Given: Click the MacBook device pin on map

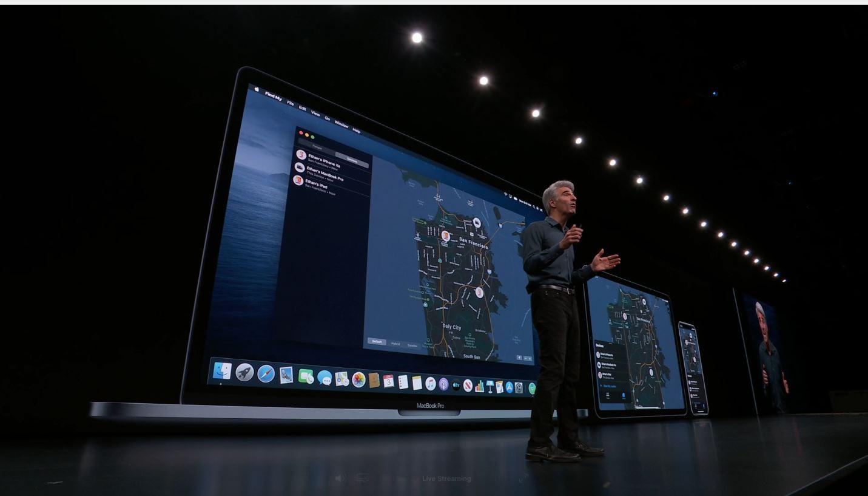Looking at the screenshot, I should click(x=477, y=223).
